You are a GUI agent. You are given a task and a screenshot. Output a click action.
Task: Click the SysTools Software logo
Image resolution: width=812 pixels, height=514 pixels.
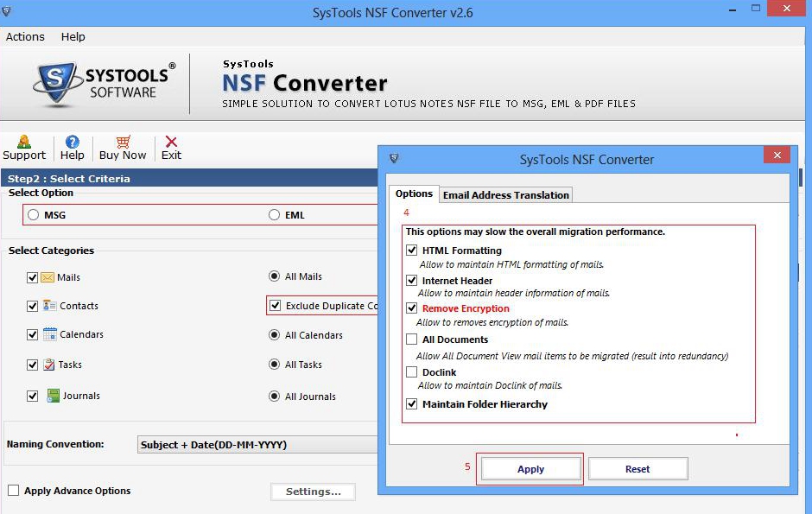pyautogui.click(x=104, y=84)
